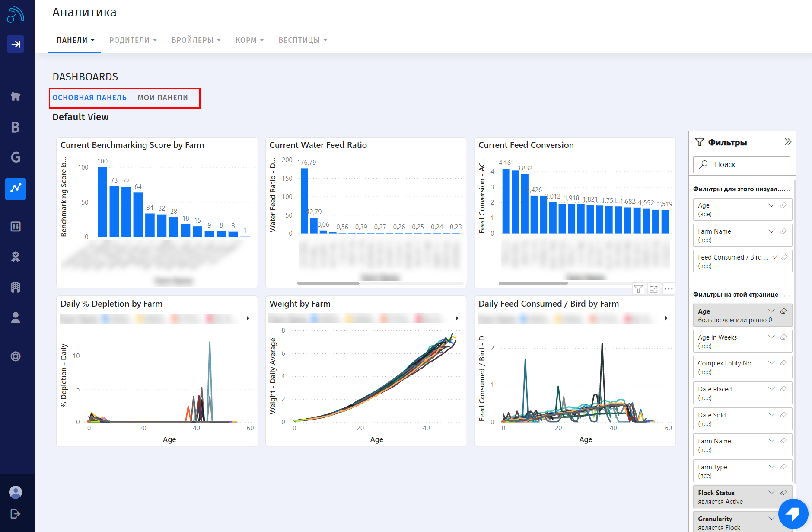Expand the Flock Status filter
The height and width of the screenshot is (532, 812).
point(771,493)
